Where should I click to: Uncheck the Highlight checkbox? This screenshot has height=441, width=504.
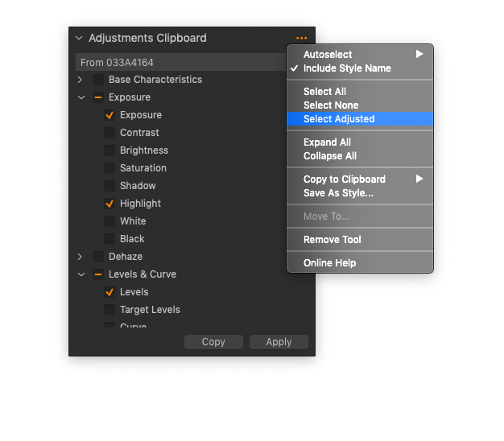tap(109, 204)
